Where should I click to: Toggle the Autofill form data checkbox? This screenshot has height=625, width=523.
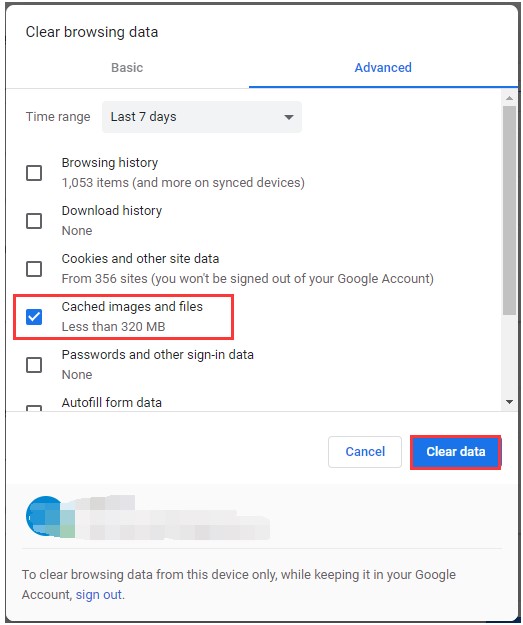[34, 408]
